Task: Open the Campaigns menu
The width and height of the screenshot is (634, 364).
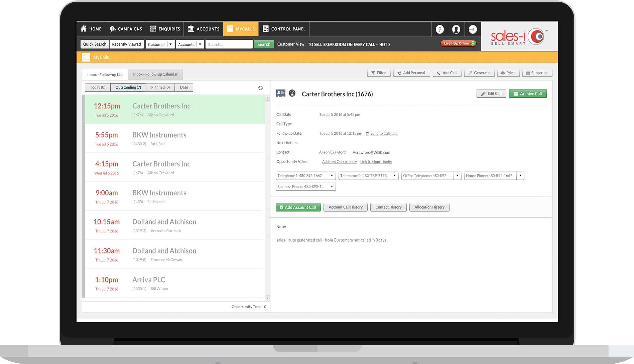Action: coord(125,29)
